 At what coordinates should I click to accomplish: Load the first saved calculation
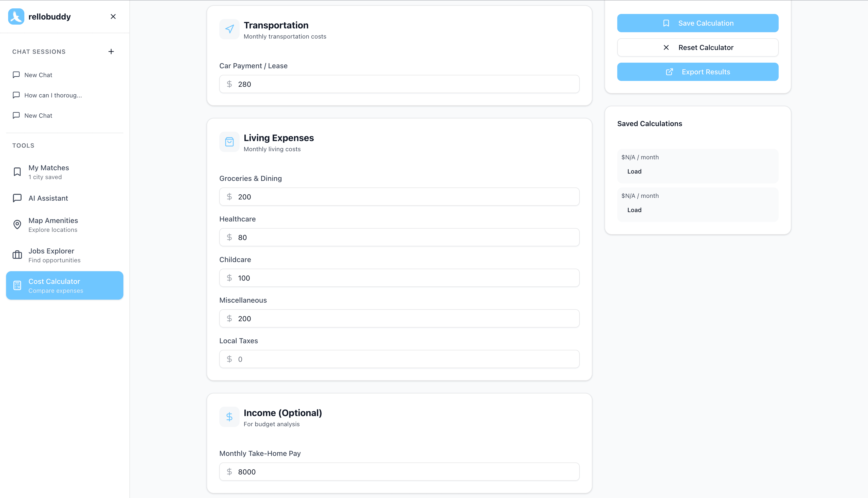coord(634,171)
